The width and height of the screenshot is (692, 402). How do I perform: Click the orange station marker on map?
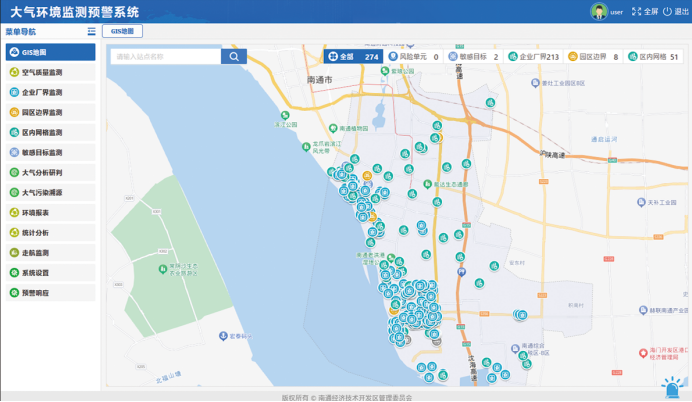click(x=367, y=173)
